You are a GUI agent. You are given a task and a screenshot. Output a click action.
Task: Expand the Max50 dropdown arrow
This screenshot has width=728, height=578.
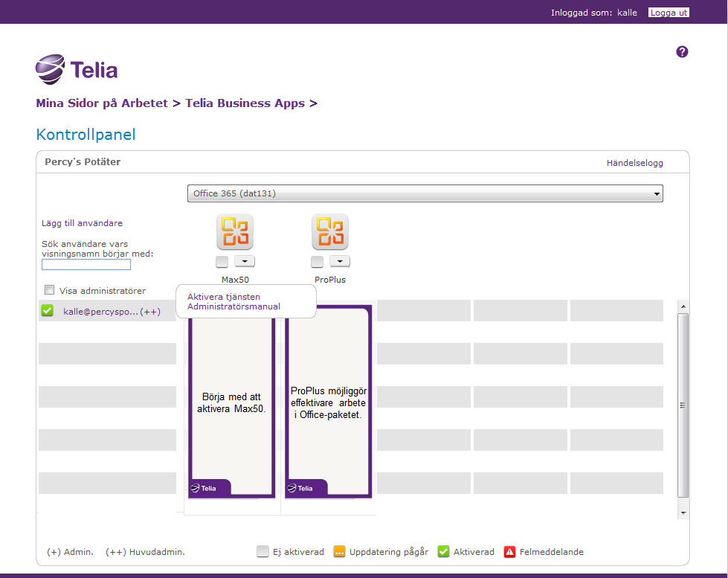[245, 261]
